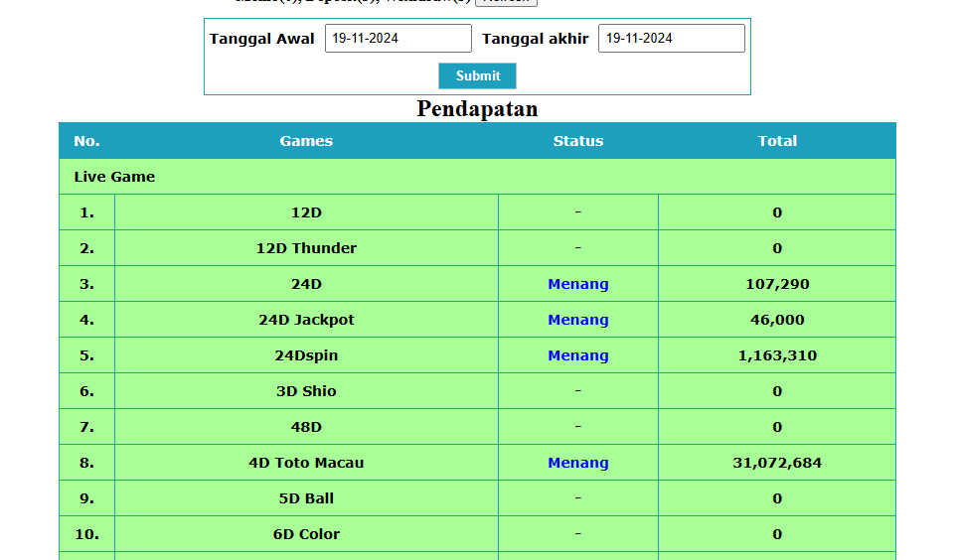Select the 3D Shio game cell

pyautogui.click(x=306, y=391)
